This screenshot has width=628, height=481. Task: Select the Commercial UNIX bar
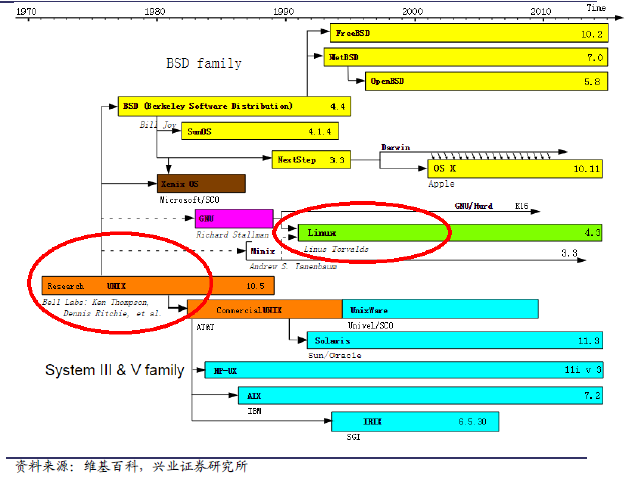[x=265, y=309]
